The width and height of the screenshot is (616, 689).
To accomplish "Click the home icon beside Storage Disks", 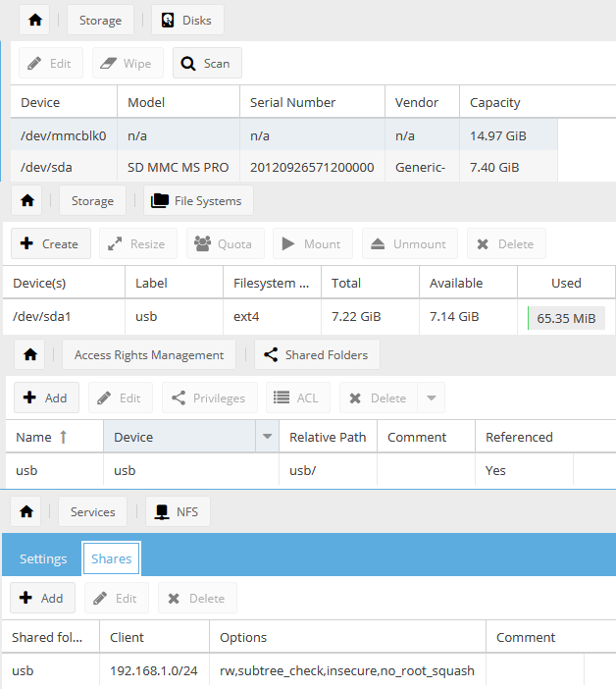I will click(35, 20).
